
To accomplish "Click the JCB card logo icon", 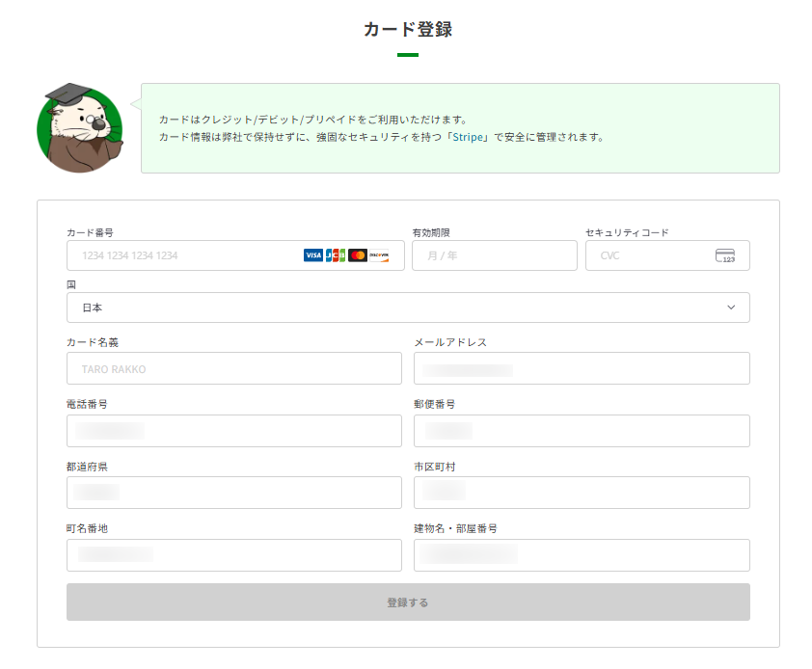I will 335,255.
